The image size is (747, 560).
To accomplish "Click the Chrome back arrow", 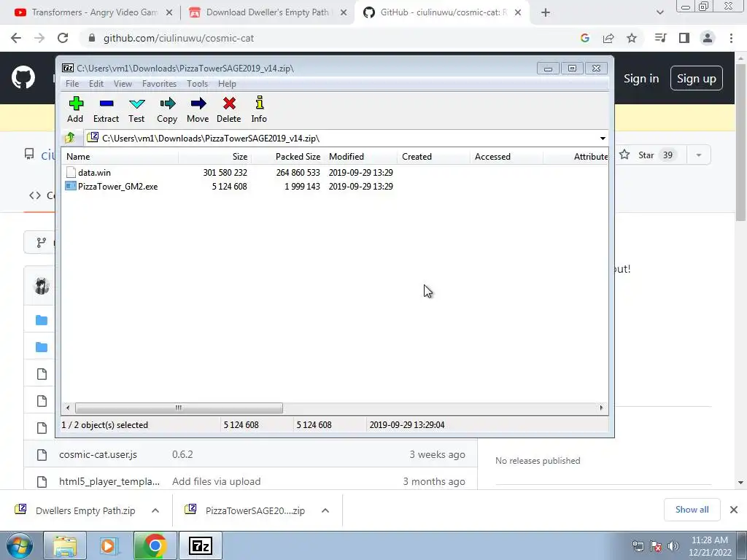I will 16,38.
